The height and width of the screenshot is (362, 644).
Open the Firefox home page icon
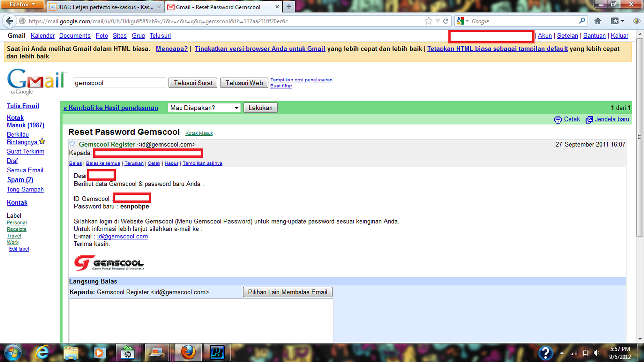coord(598,21)
